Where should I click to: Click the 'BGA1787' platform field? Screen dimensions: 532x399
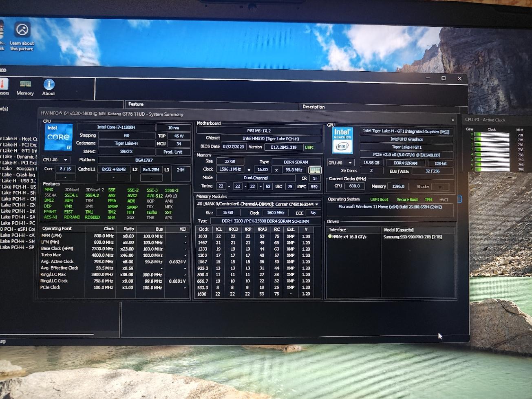click(x=144, y=160)
